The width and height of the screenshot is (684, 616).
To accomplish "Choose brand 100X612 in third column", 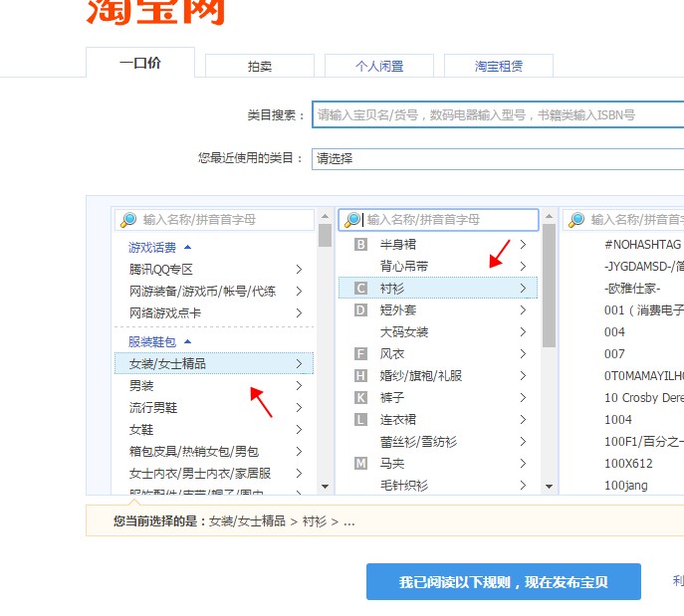I will (628, 464).
